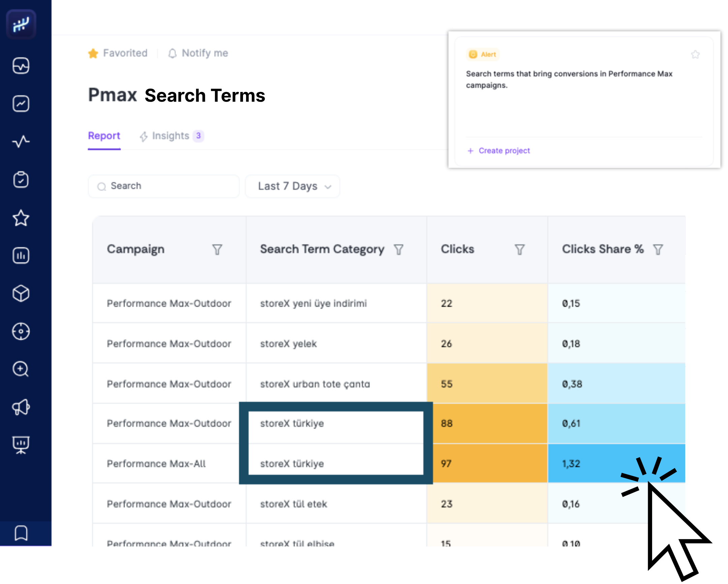This screenshot has height=584, width=728.
Task: Open the clipboard checklist sidebar icon
Action: coord(21,180)
